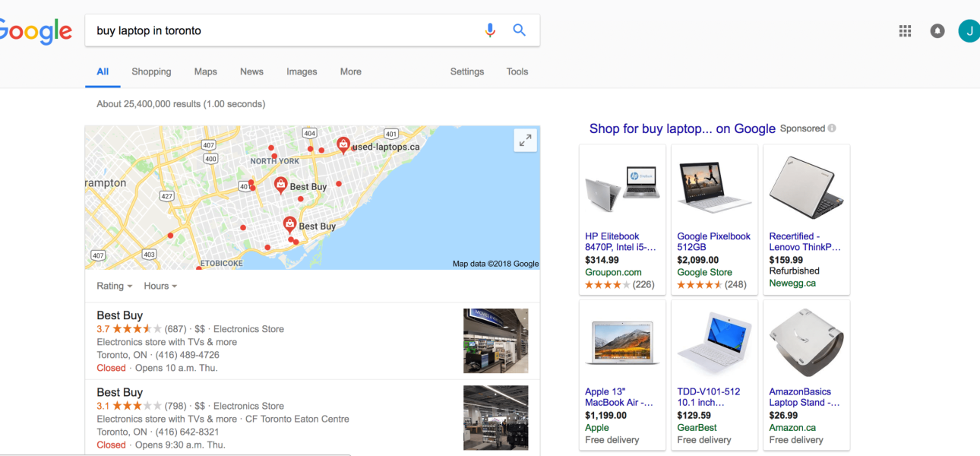Start voice search with microphone icon
This screenshot has height=456, width=980.
490,30
